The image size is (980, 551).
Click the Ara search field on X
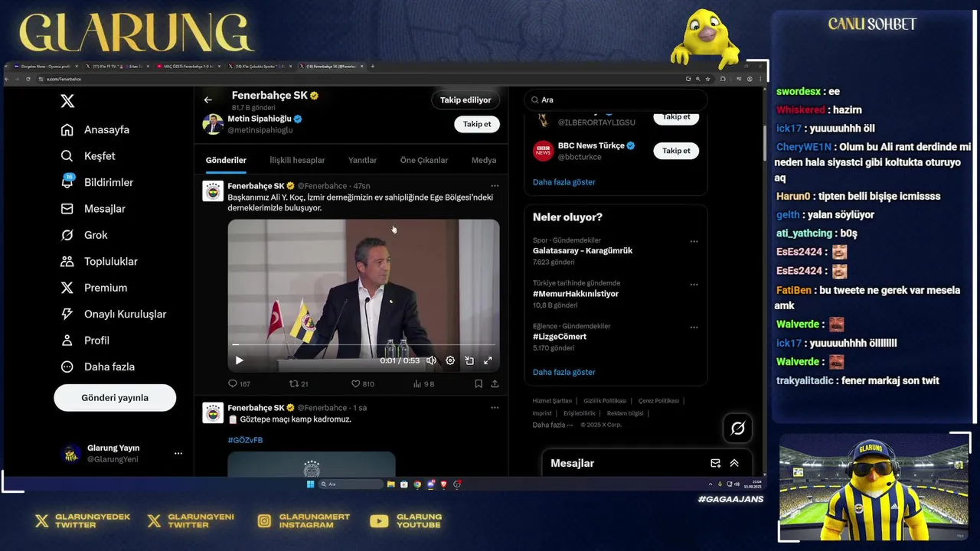(x=616, y=99)
